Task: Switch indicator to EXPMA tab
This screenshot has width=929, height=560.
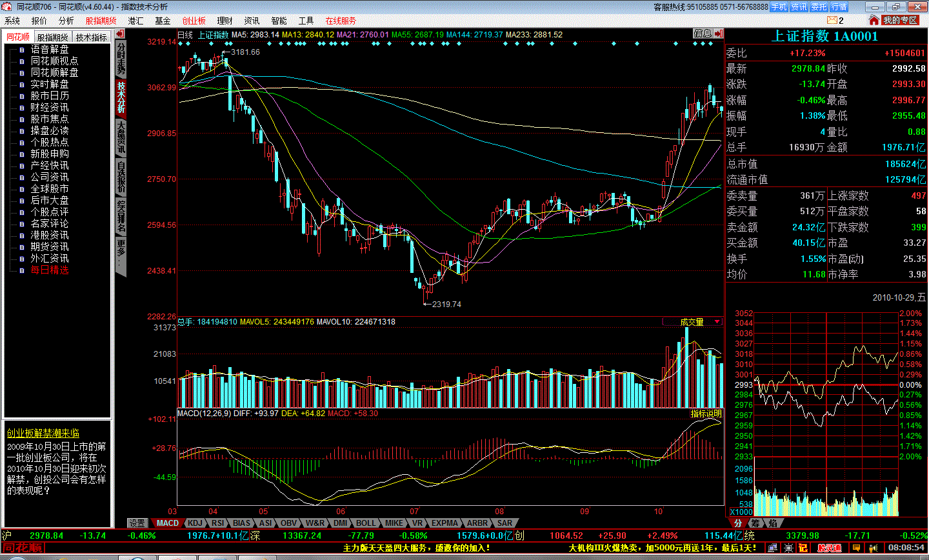Action: (445, 523)
